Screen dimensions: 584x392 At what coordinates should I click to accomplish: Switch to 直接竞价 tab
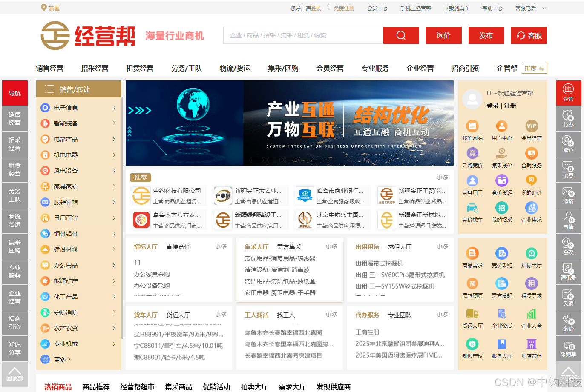coord(178,247)
